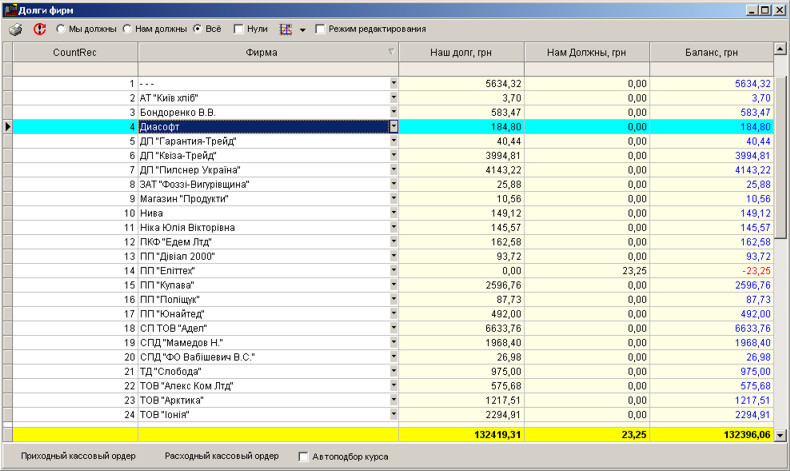
Task: Sort by 'Наш долг, грн' column header
Action: [460, 51]
